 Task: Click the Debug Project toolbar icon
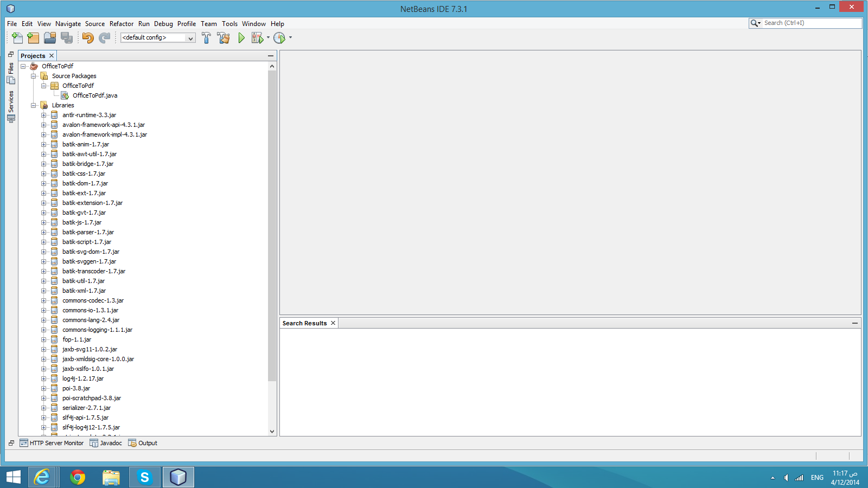tap(257, 37)
